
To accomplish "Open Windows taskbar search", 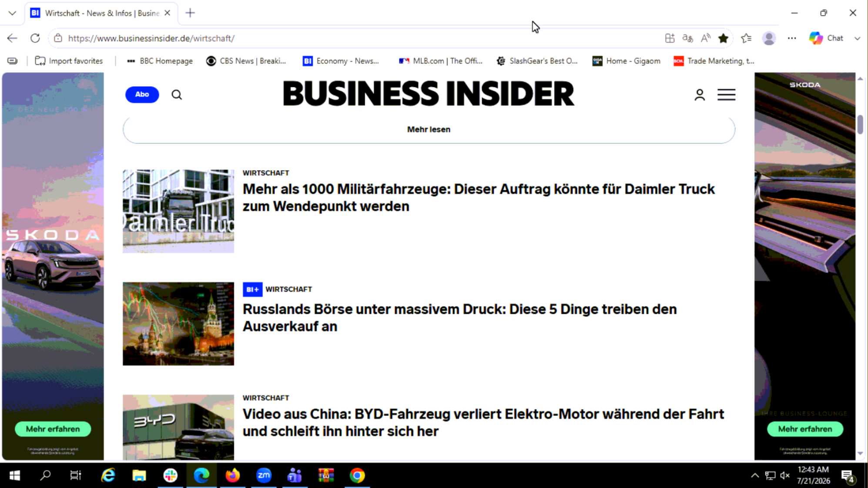I will pyautogui.click(x=45, y=475).
